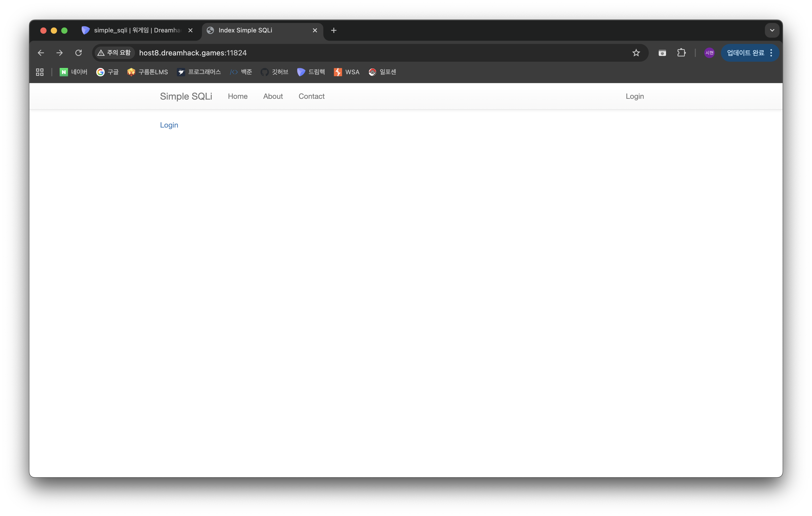Click the purple profile avatar

tap(709, 53)
